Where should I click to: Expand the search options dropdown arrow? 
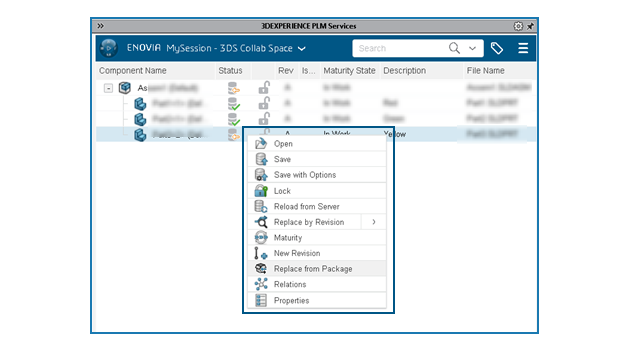coord(472,48)
